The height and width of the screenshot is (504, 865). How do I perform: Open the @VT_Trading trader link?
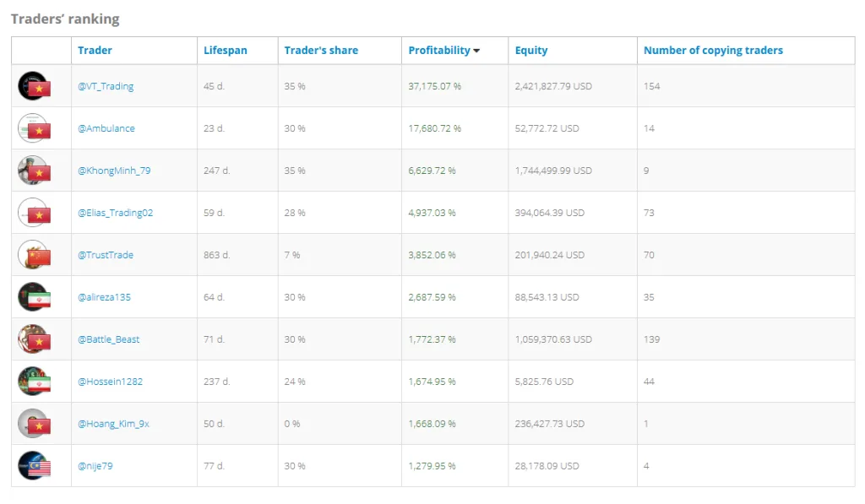(x=106, y=86)
